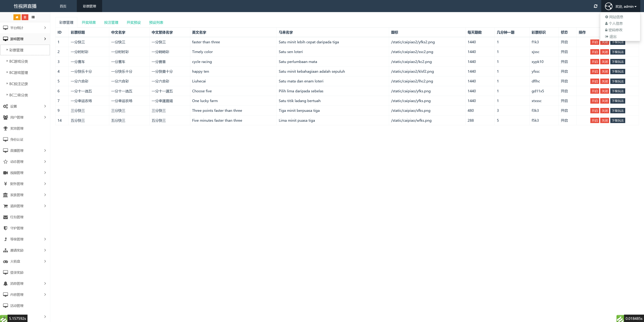The width and height of the screenshot is (644, 322).
Task: Click the red trash icon button
Action: (x=25, y=17)
